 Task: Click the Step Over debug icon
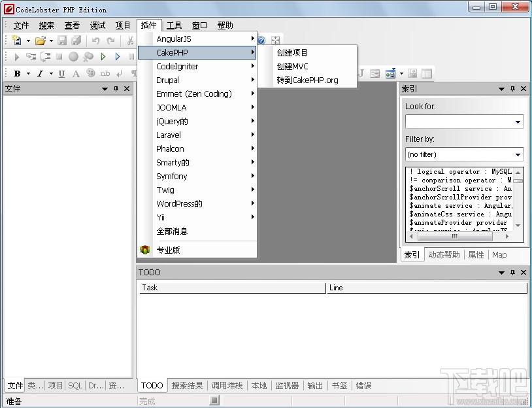(x=46, y=57)
